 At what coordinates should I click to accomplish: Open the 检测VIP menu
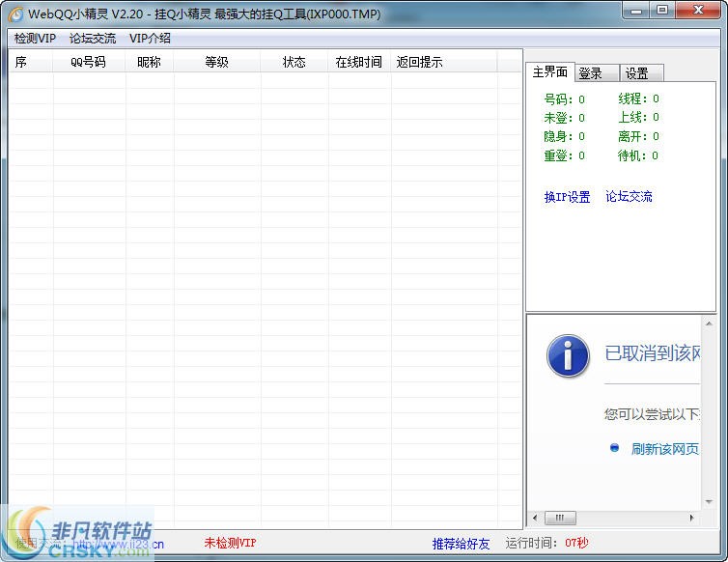[35, 38]
